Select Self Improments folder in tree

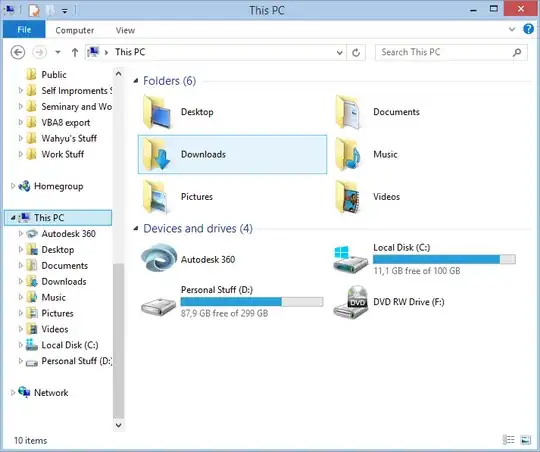pos(76,91)
